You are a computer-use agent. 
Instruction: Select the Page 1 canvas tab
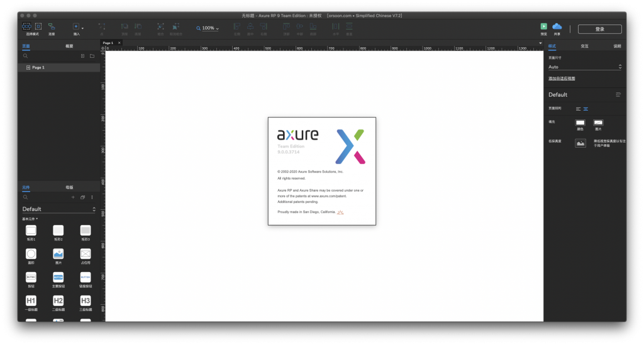[x=108, y=43]
